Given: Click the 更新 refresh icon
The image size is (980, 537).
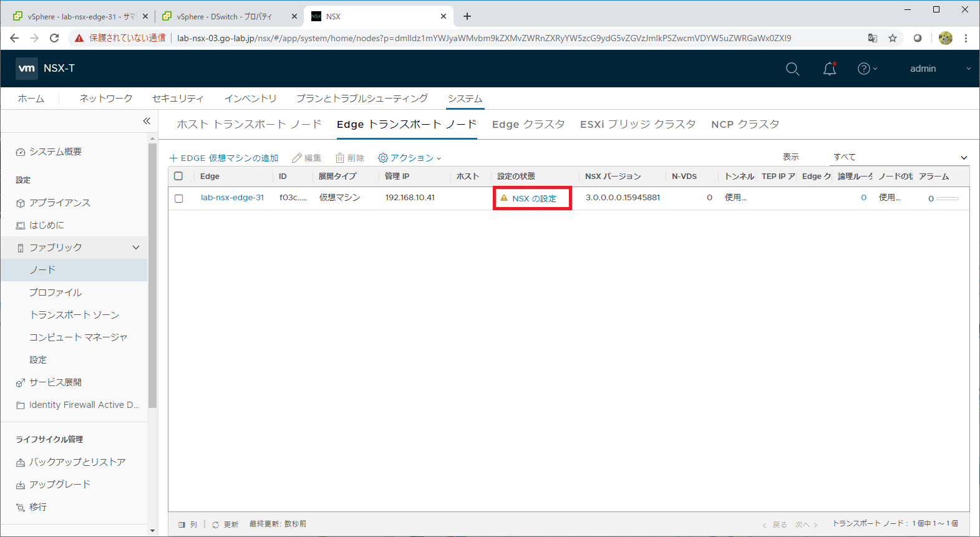Looking at the screenshot, I should (x=216, y=525).
